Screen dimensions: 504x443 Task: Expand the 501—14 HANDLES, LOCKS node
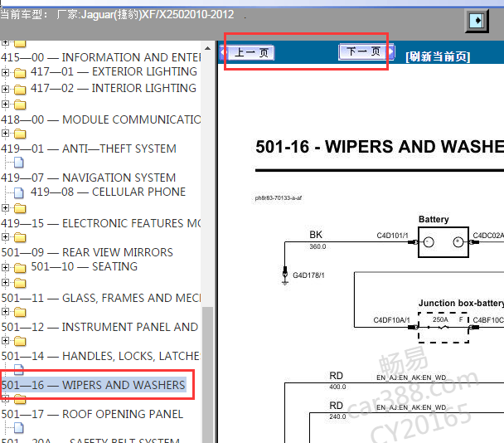coord(5,340)
